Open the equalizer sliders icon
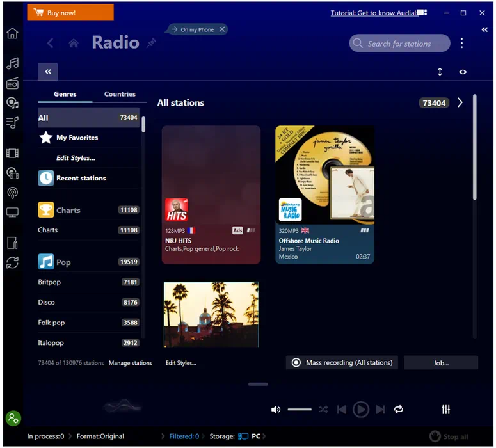Viewport: 496px width, 448px height. (x=445, y=410)
